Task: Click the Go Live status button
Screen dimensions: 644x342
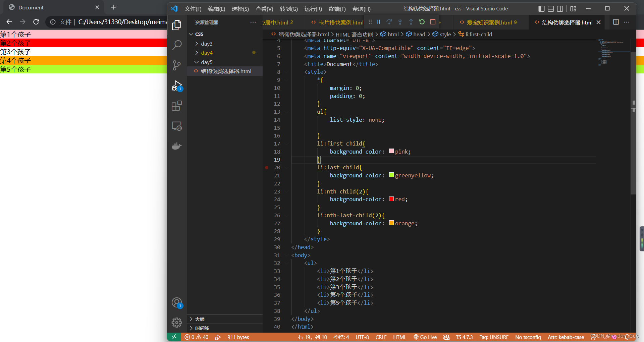Action: 425,337
